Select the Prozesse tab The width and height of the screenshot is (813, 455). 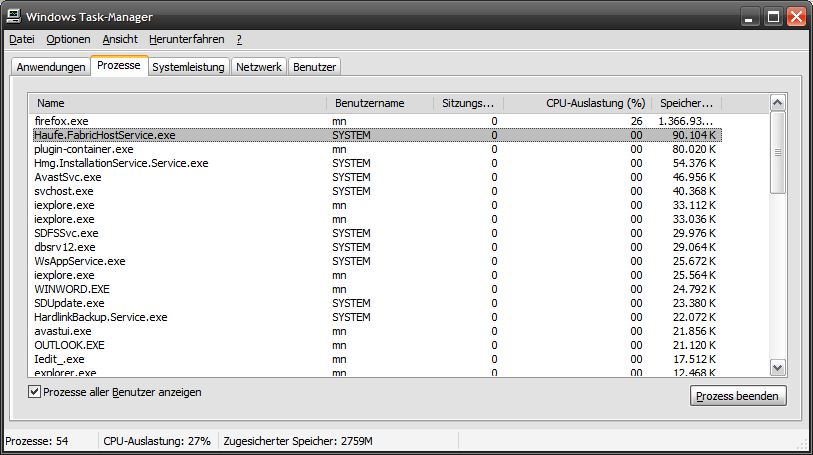(x=119, y=65)
